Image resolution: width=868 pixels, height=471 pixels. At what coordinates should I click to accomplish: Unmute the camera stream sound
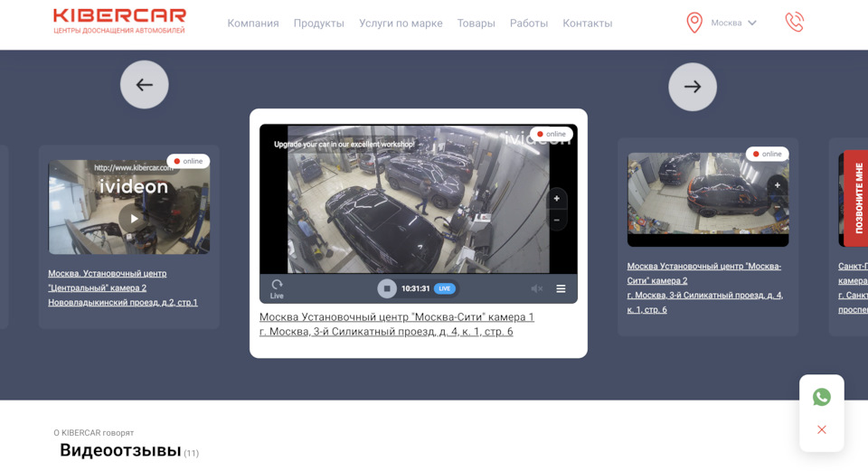536,288
